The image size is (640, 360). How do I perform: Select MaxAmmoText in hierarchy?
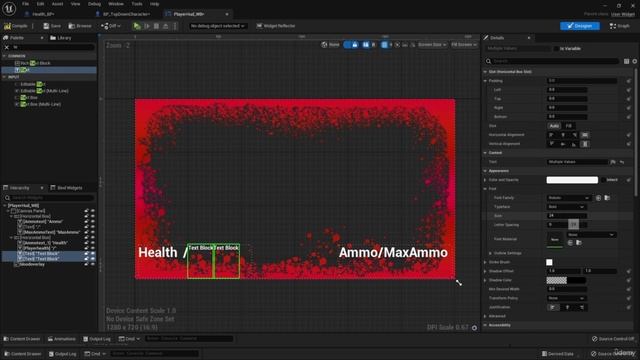point(51,232)
